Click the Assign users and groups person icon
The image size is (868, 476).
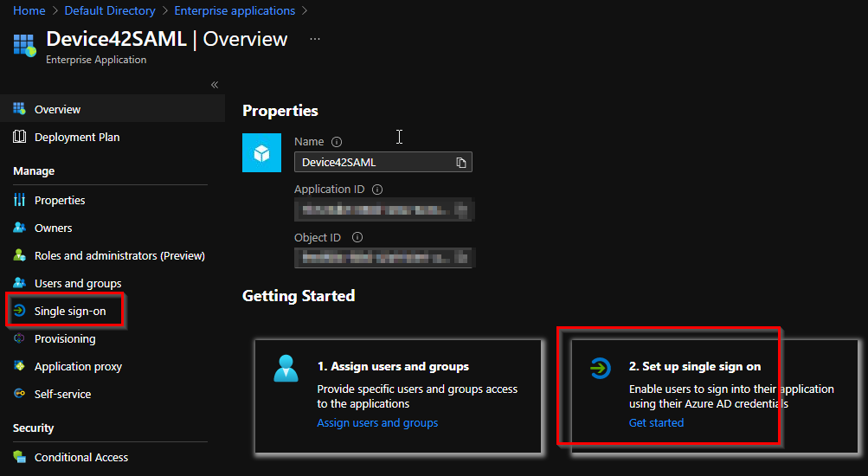(286, 368)
